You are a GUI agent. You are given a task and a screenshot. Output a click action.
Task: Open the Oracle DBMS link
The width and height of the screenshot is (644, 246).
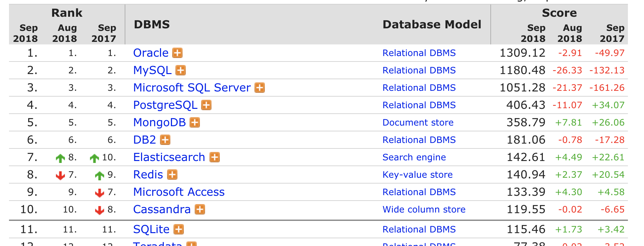click(x=151, y=53)
